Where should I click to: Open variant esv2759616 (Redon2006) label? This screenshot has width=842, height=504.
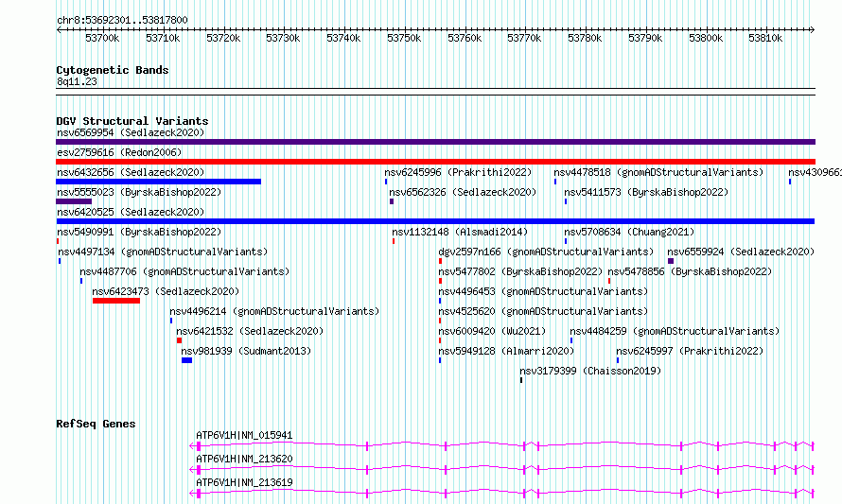[x=119, y=152]
